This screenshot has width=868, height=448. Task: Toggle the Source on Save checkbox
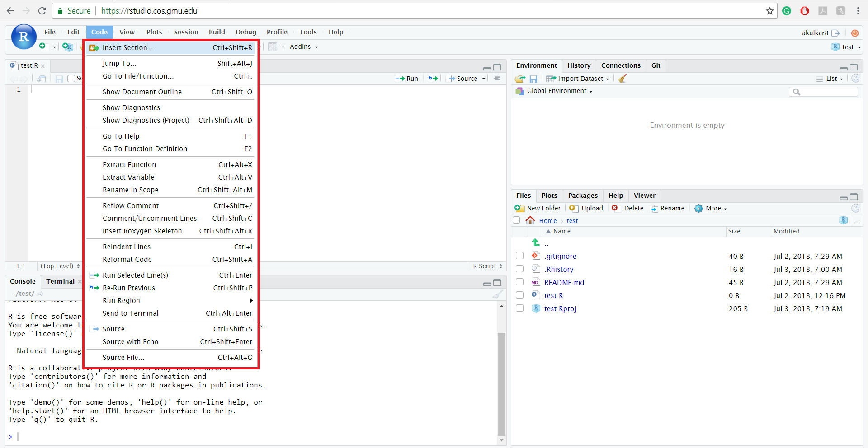[x=71, y=79]
